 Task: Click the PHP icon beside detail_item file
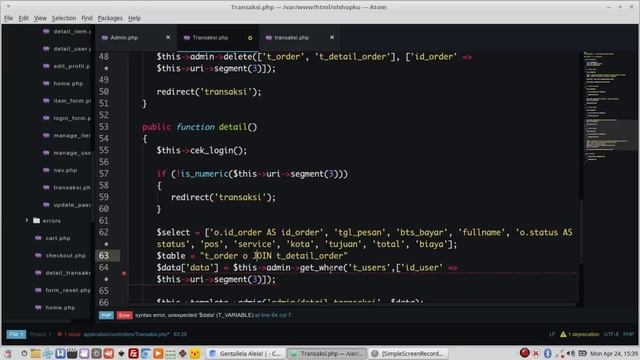tap(46, 31)
